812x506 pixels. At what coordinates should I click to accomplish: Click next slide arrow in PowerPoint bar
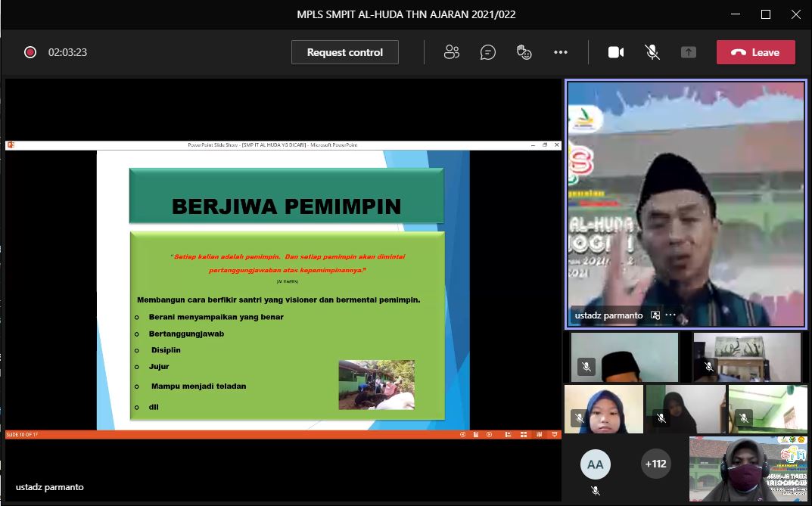[489, 434]
